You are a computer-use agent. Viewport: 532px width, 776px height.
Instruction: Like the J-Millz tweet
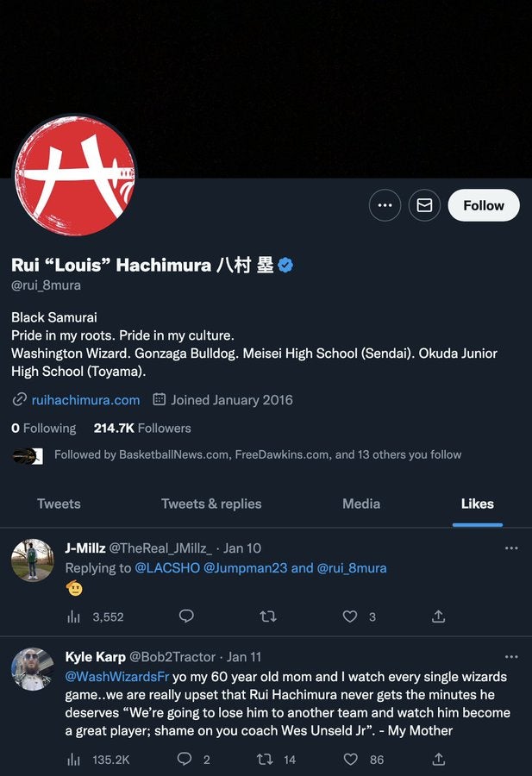click(350, 616)
